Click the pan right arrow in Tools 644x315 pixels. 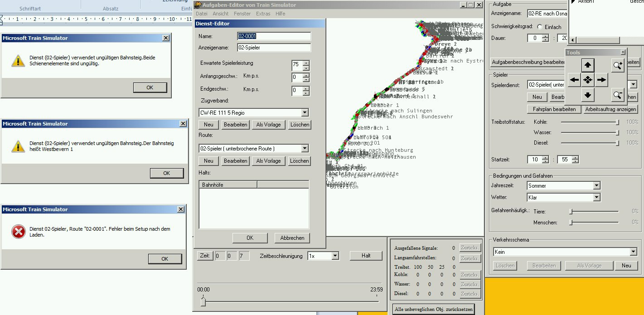601,80
